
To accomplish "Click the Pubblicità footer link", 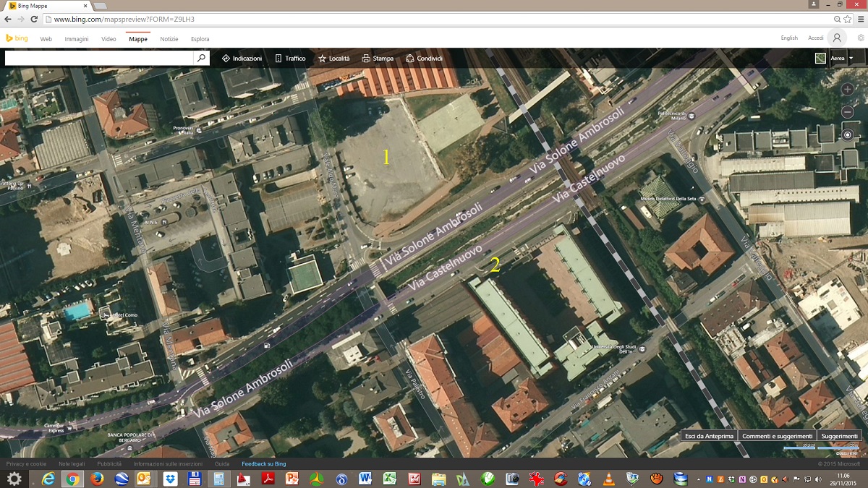I will tap(109, 463).
